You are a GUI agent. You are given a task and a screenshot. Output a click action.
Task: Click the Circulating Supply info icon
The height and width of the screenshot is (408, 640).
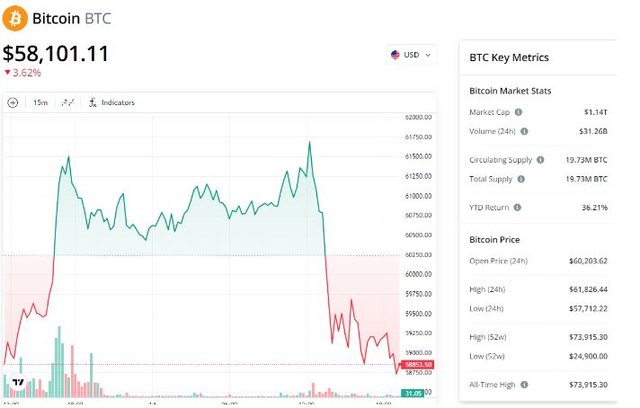[541, 160]
